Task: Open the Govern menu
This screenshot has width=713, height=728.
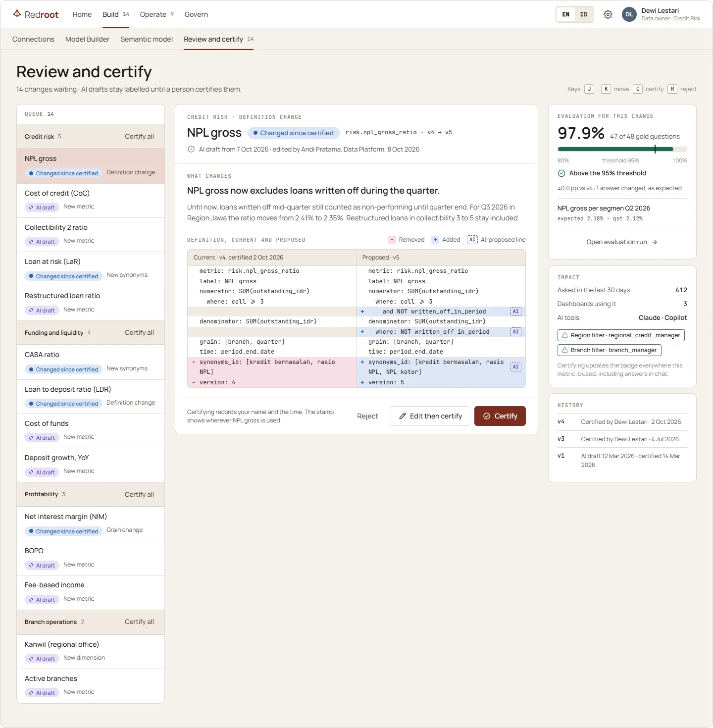Action: (196, 14)
